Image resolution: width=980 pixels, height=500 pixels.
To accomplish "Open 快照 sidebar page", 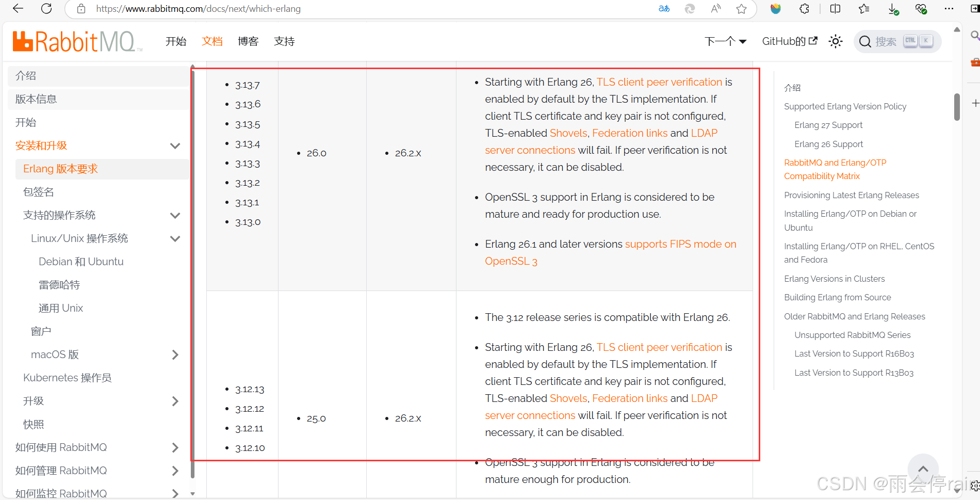I will [34, 424].
